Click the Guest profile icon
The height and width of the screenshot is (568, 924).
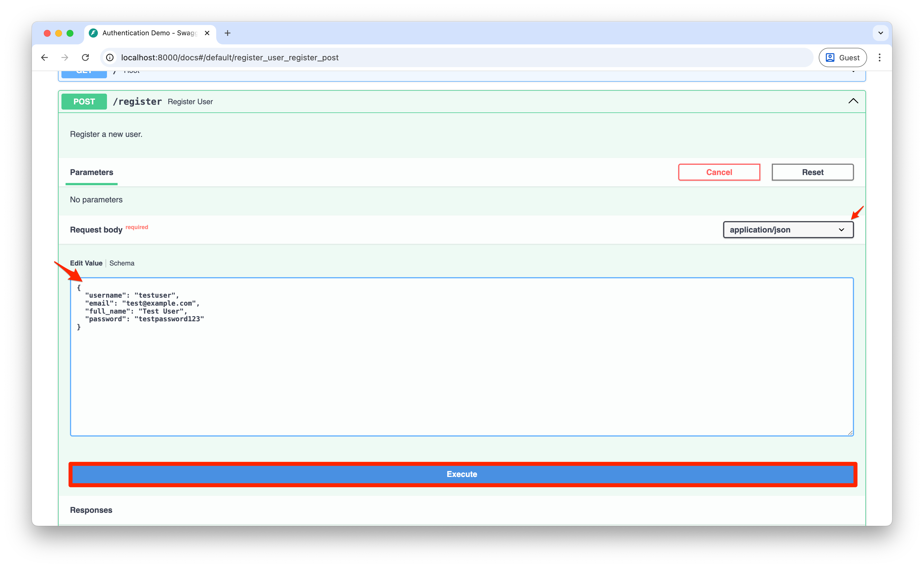[830, 57]
